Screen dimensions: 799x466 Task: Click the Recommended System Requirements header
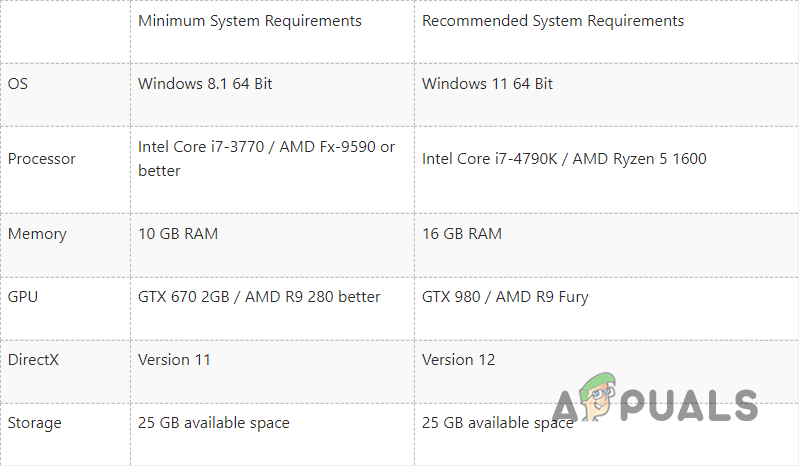pos(553,21)
